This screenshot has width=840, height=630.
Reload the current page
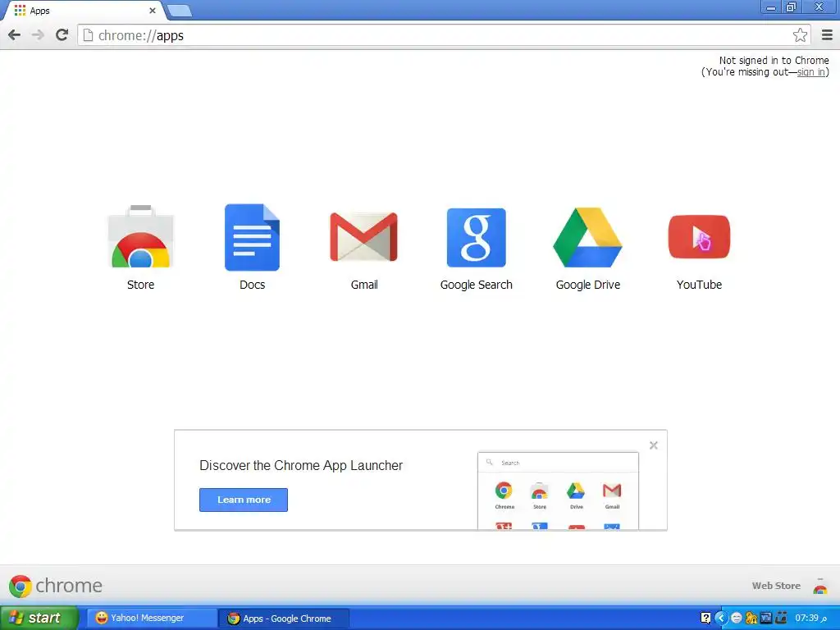point(62,35)
